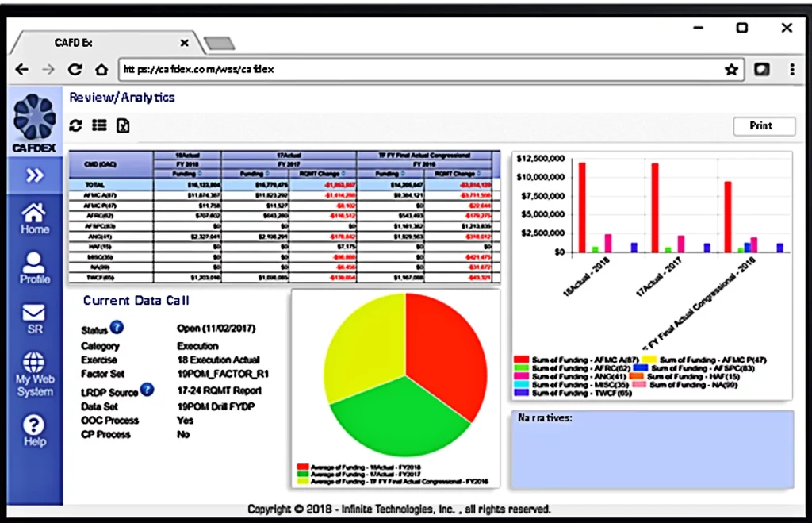The height and width of the screenshot is (523, 812).
Task: Select the CAFD Ex browser tab
Action: tap(103, 43)
